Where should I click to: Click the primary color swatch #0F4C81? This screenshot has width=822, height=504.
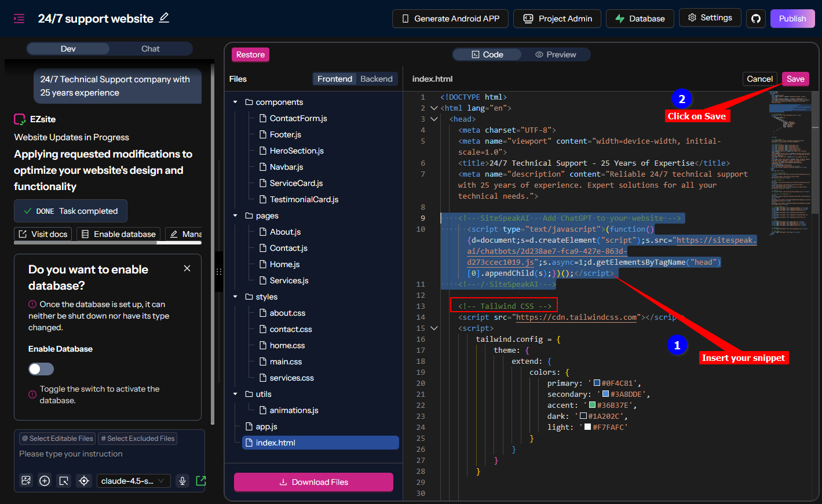(x=597, y=383)
